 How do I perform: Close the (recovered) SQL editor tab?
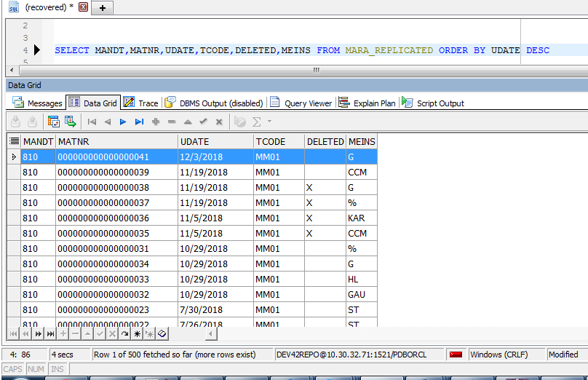click(83, 7)
